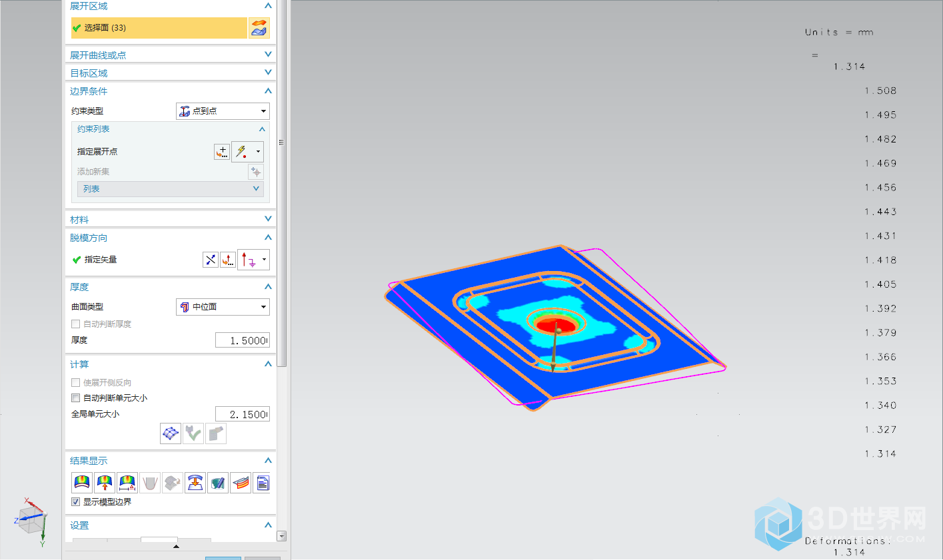Click the grayed surface with curved arrow icon
The width and height of the screenshot is (943, 560).
(173, 483)
